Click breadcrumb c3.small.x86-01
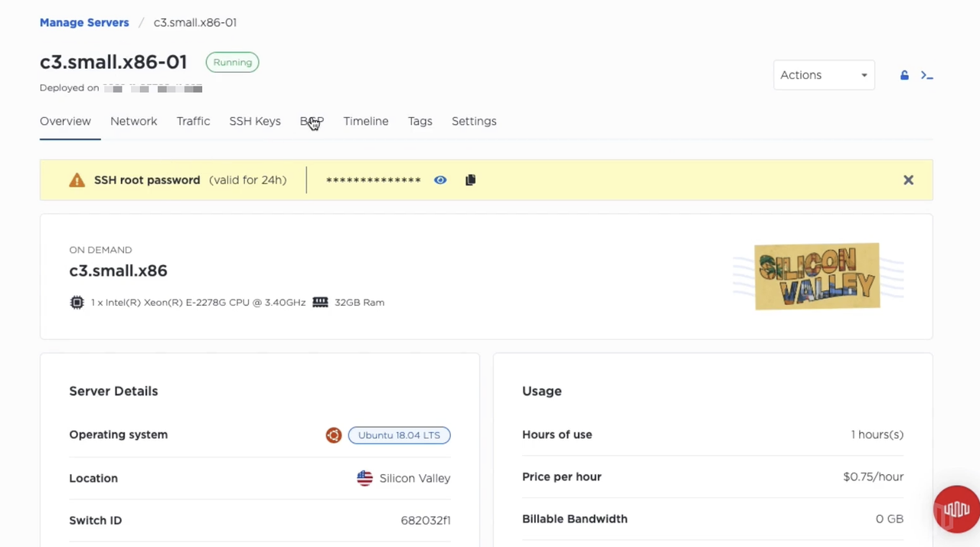 click(x=195, y=22)
